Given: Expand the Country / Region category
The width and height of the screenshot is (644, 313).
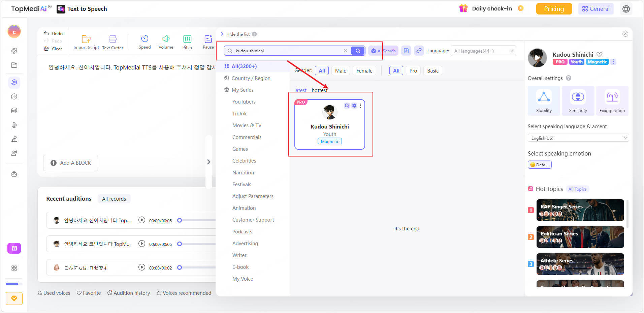Looking at the screenshot, I should point(251,78).
